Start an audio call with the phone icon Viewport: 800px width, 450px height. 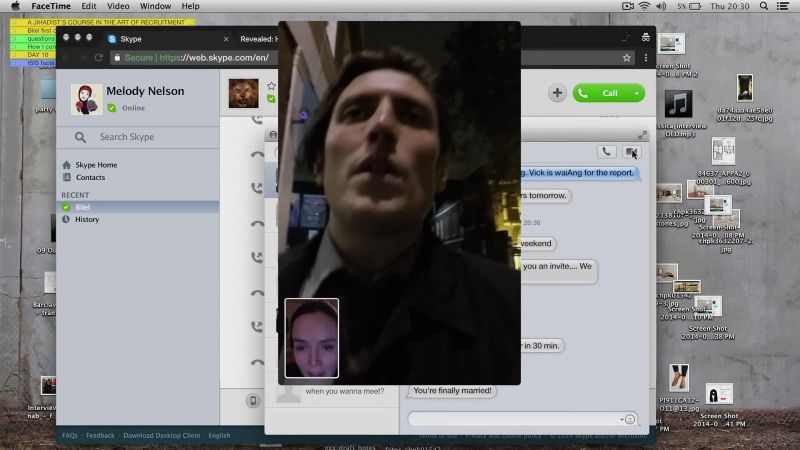(606, 152)
